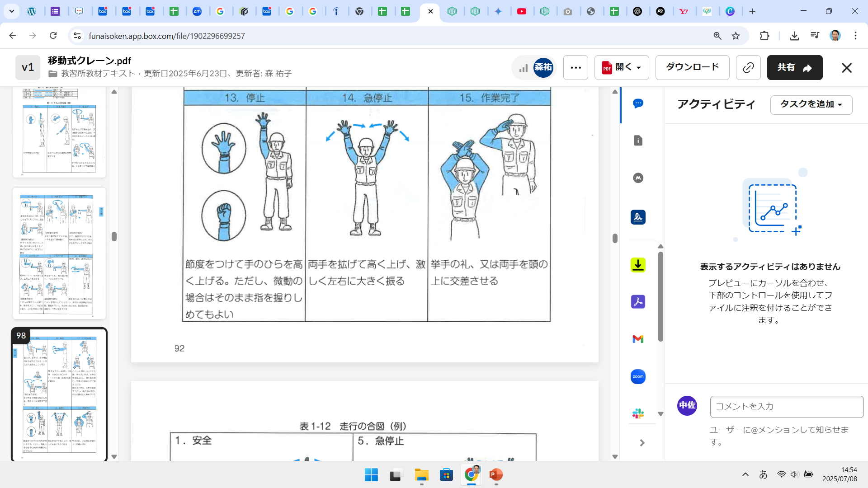Expand the タスクを追加 dropdown
The image size is (868, 488).
[x=811, y=104]
